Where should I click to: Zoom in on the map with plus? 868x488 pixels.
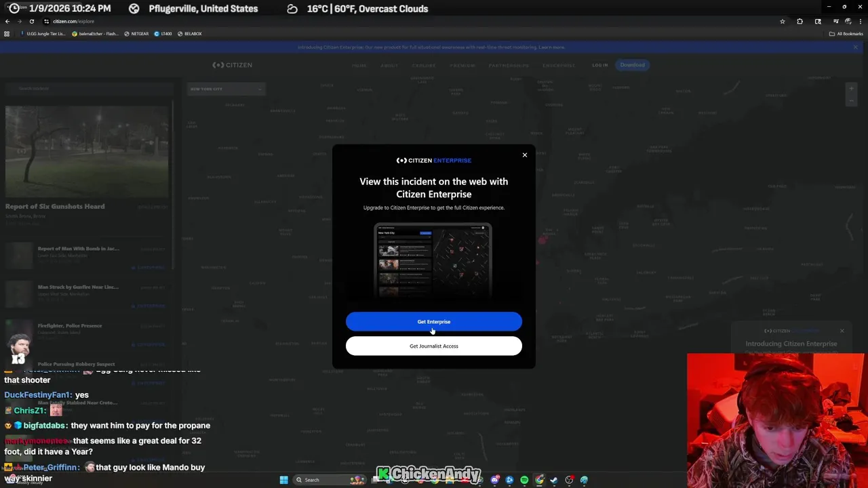(x=852, y=89)
